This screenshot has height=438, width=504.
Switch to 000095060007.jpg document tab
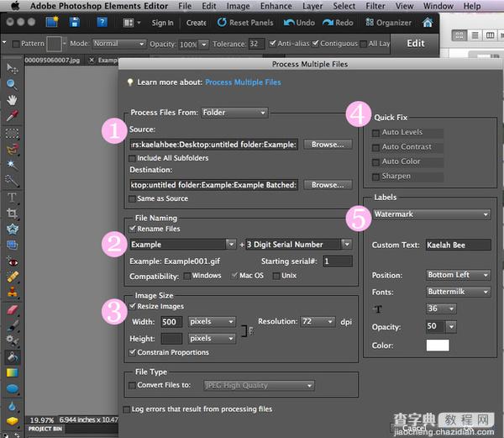click(52, 61)
